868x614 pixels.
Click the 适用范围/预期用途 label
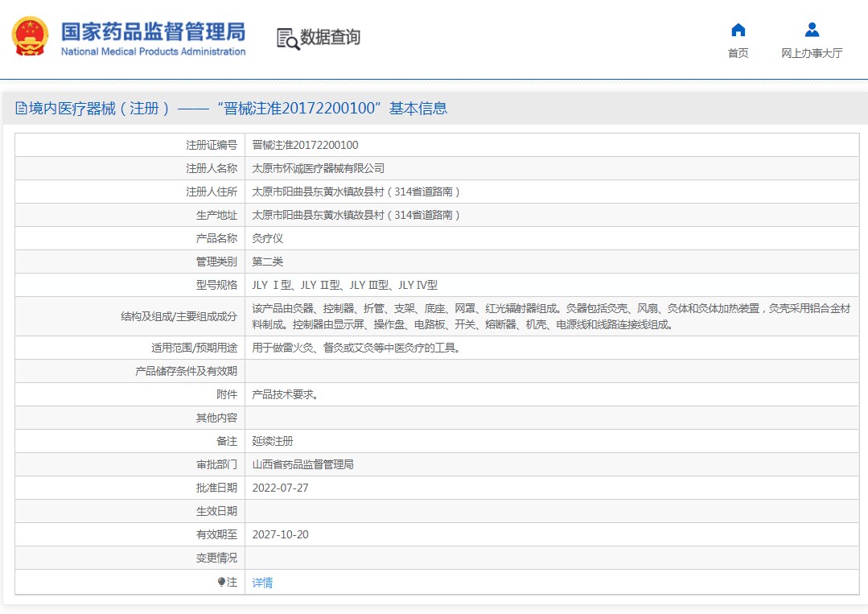pyautogui.click(x=195, y=348)
